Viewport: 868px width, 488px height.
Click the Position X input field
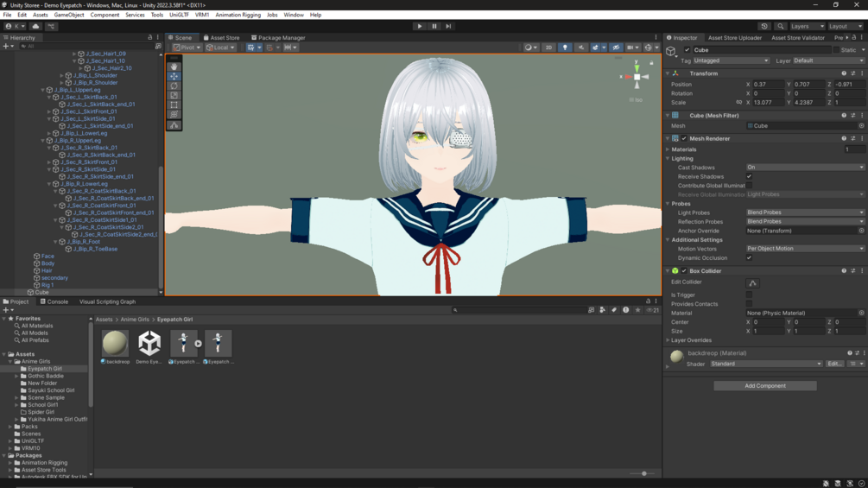click(769, 85)
